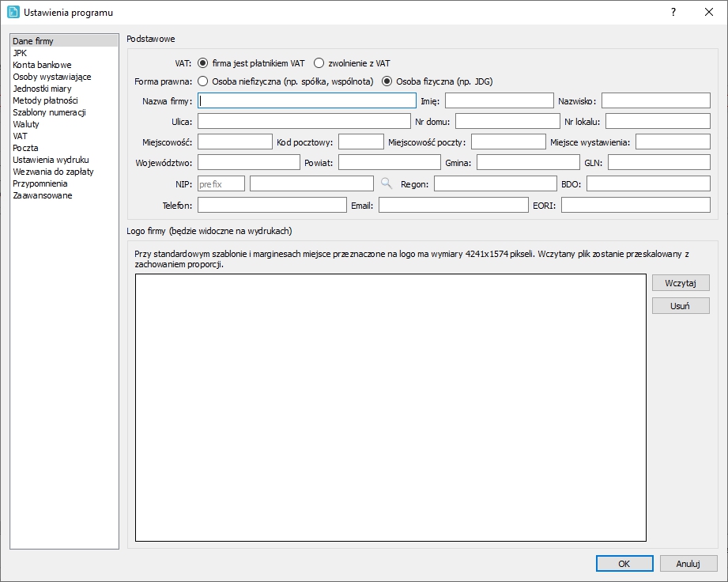
Task: Confirm settings with the OK button
Action: [x=624, y=564]
